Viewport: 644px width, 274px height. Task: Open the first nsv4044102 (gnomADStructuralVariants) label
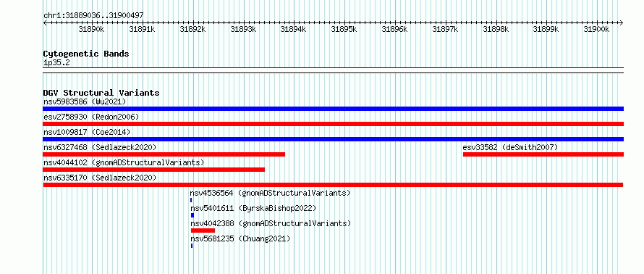click(124, 162)
